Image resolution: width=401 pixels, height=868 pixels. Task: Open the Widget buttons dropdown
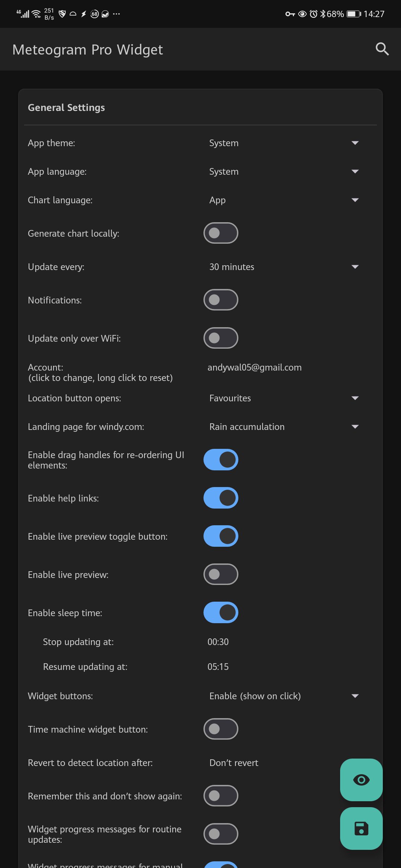284,696
